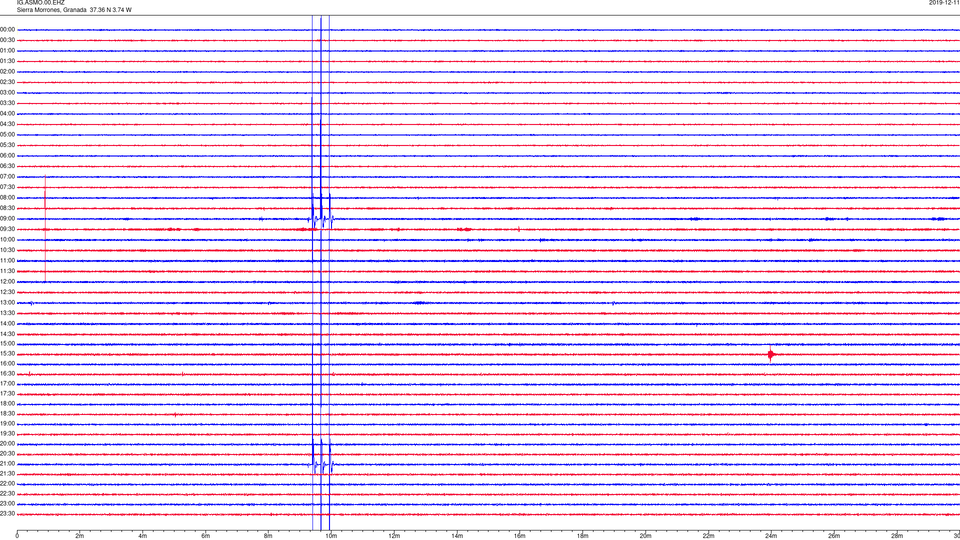This screenshot has height=540, width=960.
Task: Click the 12:30 time label
Action: click(7, 292)
